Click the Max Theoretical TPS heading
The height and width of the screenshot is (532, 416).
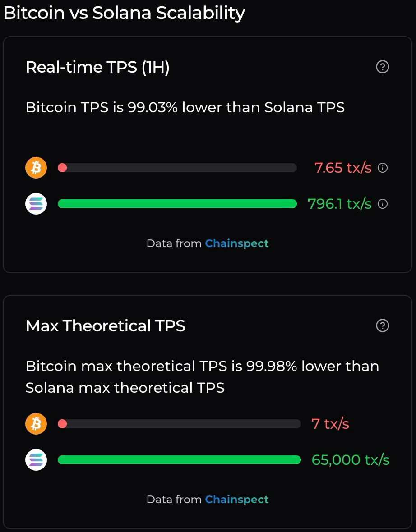click(x=106, y=326)
